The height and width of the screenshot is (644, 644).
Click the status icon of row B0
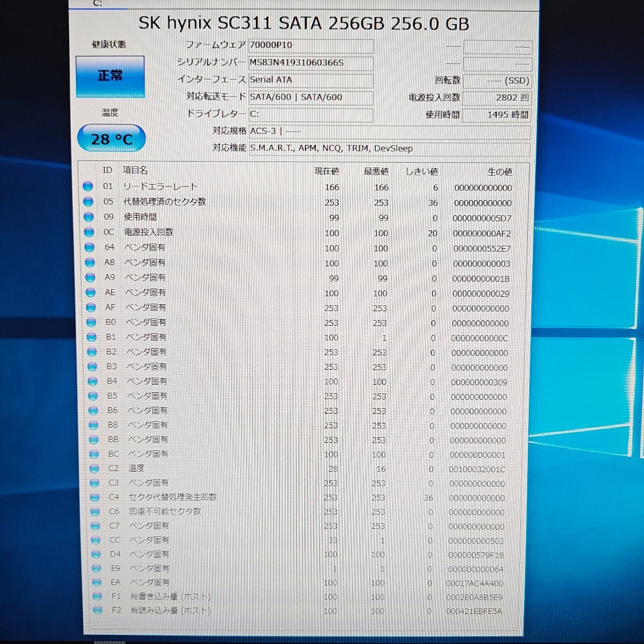[91, 323]
